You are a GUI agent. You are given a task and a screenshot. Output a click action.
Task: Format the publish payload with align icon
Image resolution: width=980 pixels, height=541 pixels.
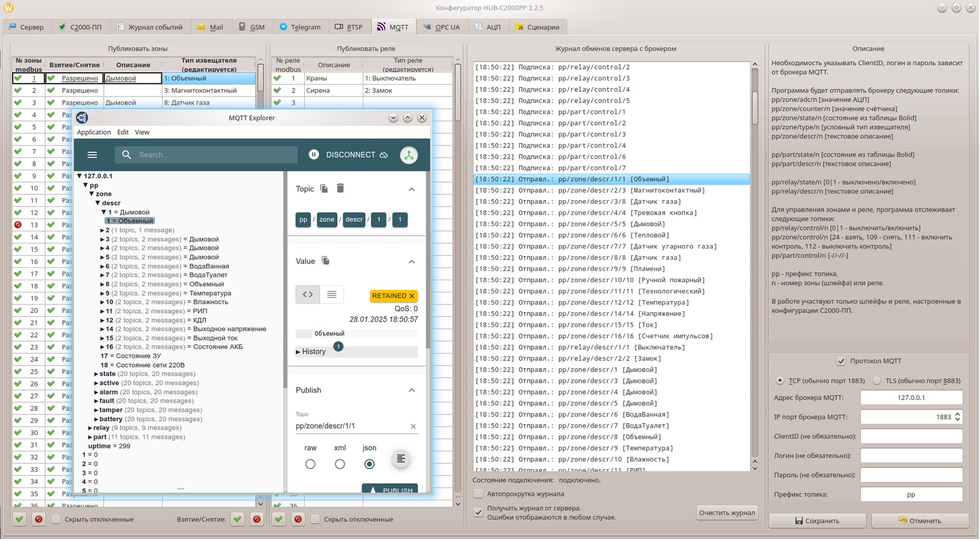[x=401, y=459]
